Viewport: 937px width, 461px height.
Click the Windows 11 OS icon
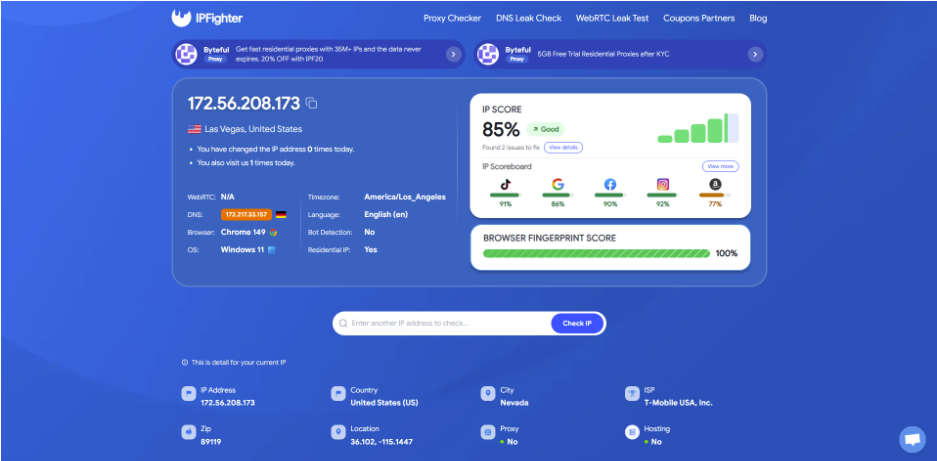271,250
